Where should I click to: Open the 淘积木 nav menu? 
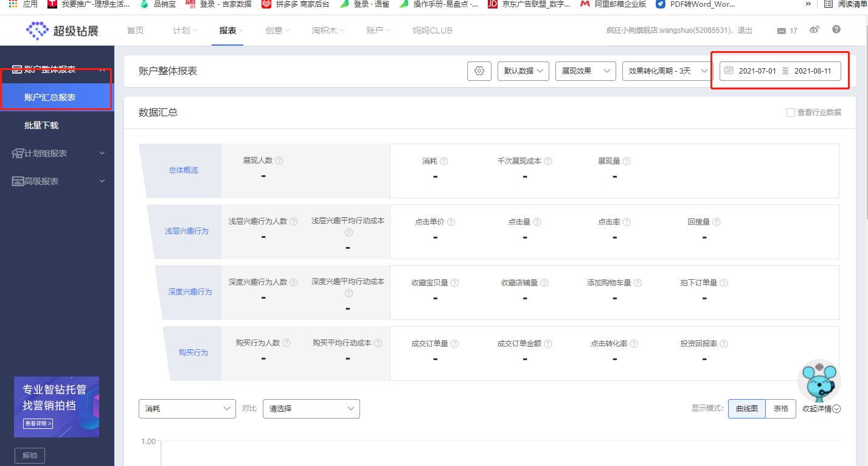click(x=328, y=30)
